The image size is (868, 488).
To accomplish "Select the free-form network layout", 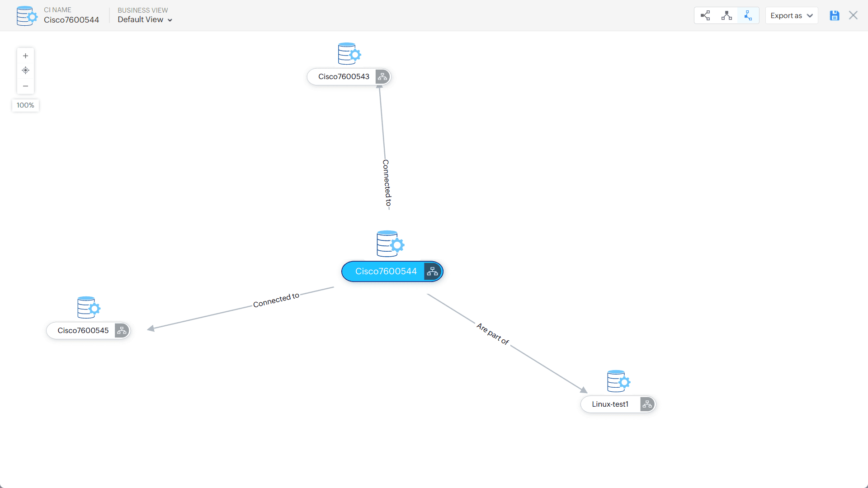I will 748,15.
